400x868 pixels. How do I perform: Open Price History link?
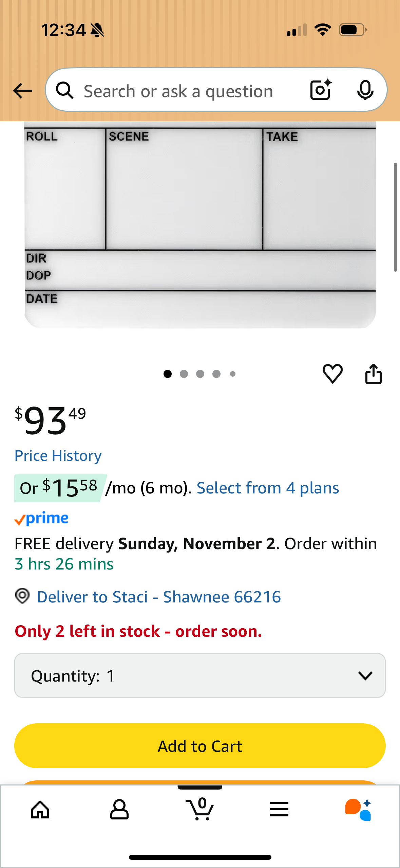pyautogui.click(x=58, y=456)
